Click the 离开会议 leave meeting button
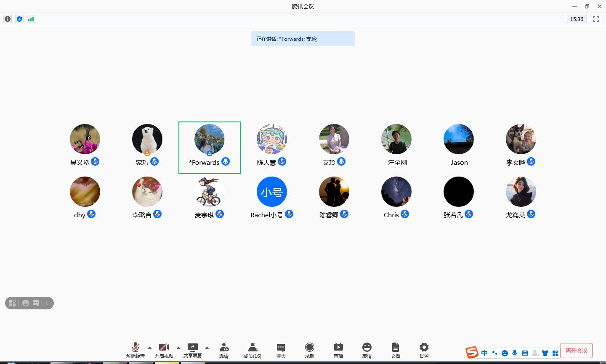606x364 pixels. [x=576, y=350]
